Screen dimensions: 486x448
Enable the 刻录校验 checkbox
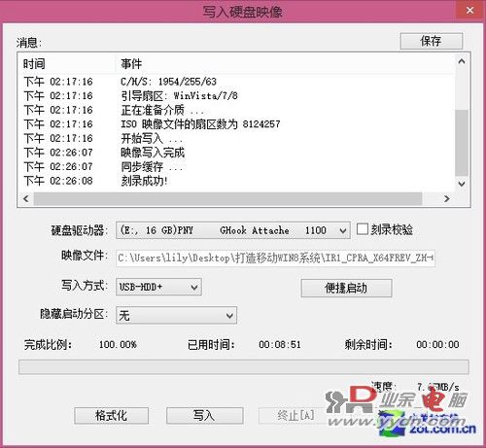[362, 229]
